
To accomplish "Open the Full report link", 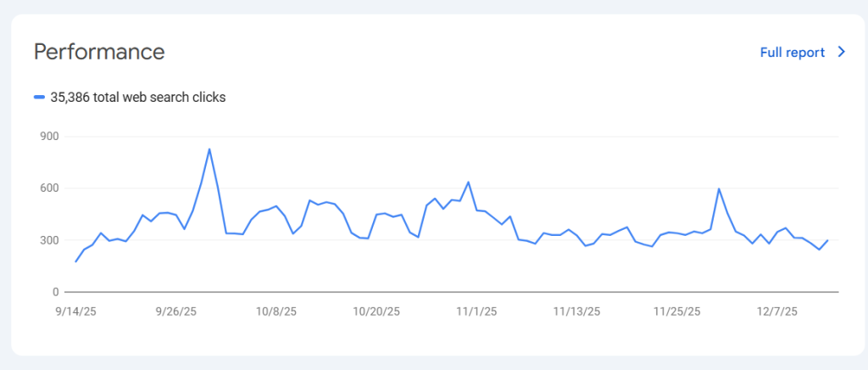I will click(792, 52).
